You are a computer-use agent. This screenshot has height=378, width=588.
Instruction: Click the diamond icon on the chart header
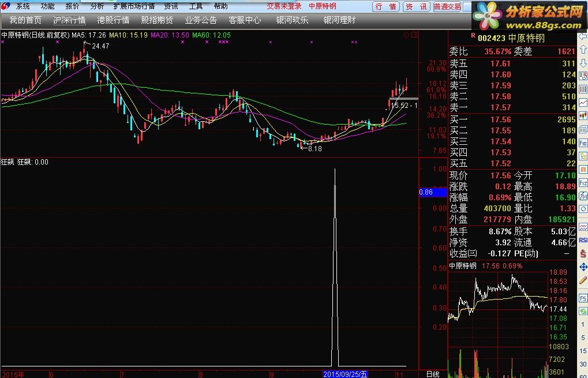click(406, 35)
